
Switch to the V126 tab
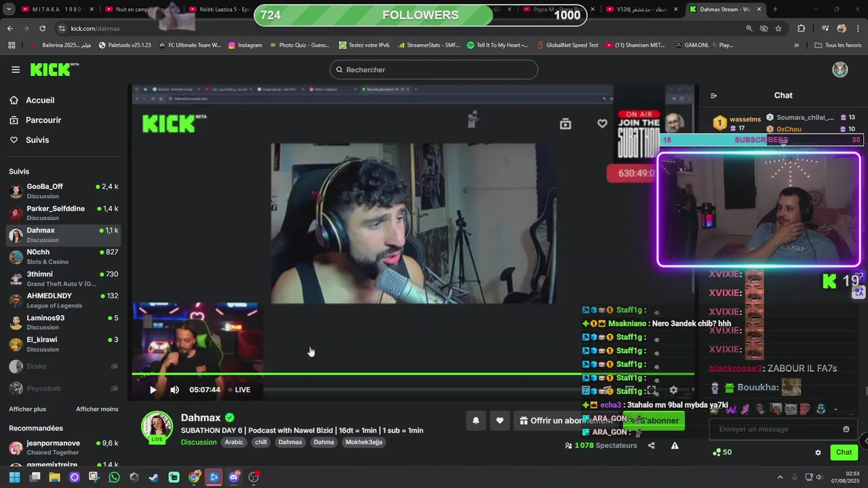click(x=642, y=9)
